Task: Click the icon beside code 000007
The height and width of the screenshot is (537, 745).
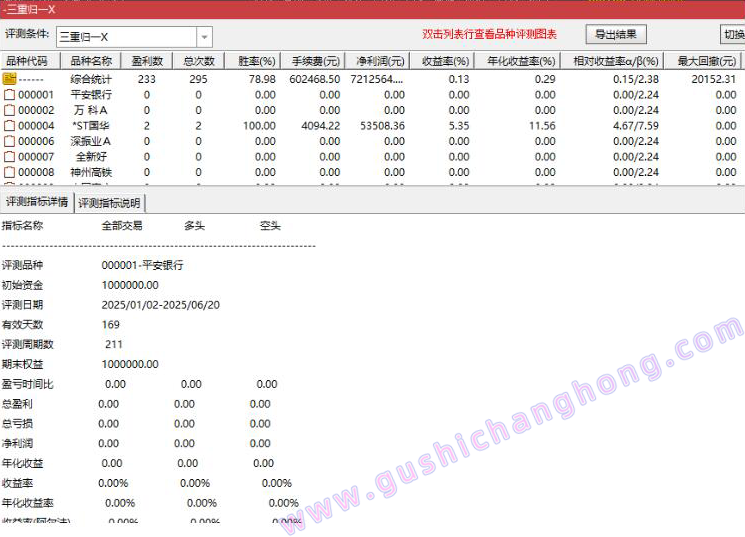Action: 10,157
